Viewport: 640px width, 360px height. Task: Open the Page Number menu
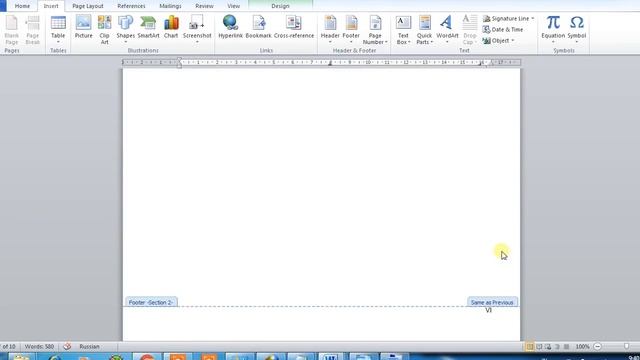375,30
